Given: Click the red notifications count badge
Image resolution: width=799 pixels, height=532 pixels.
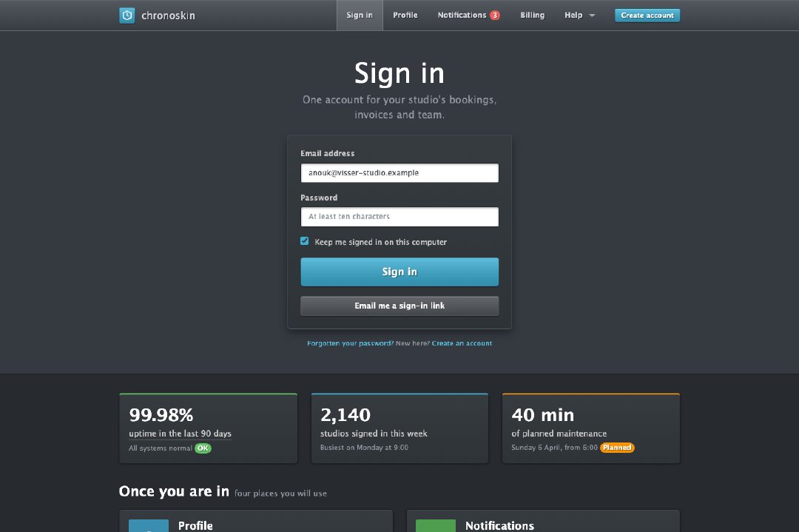Looking at the screenshot, I should point(495,16).
